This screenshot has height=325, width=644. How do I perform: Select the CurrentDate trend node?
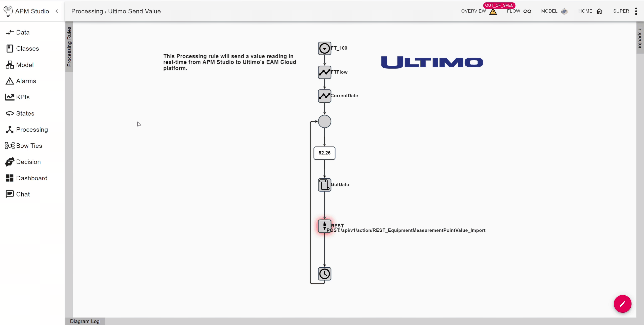[x=325, y=96]
